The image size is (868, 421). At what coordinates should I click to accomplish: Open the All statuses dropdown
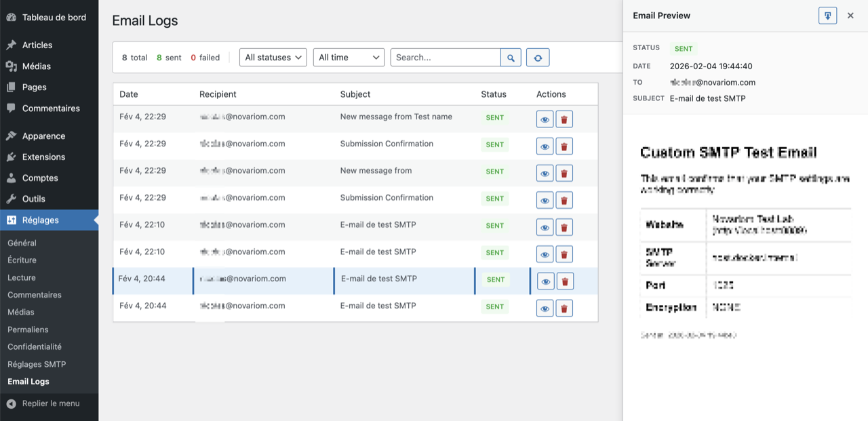[x=273, y=57]
